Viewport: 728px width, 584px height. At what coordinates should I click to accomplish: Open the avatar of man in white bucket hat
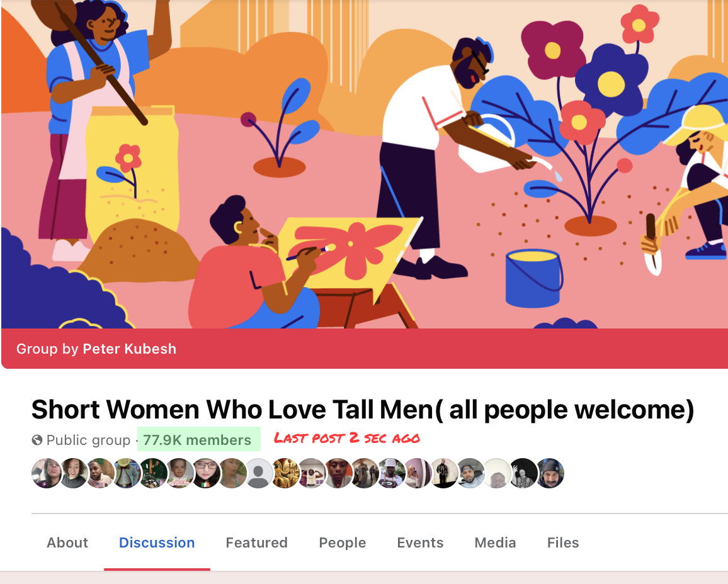(x=391, y=473)
